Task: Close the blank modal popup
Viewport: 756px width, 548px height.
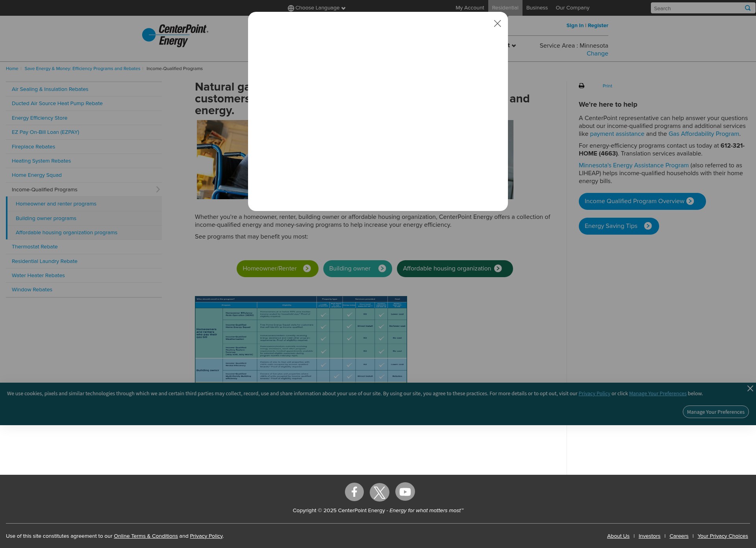Action: (497, 24)
